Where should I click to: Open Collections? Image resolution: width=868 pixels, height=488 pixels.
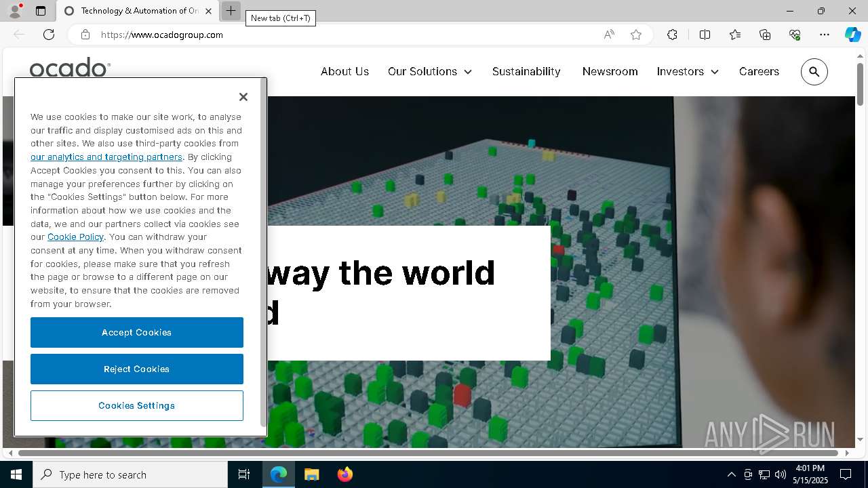[765, 35]
